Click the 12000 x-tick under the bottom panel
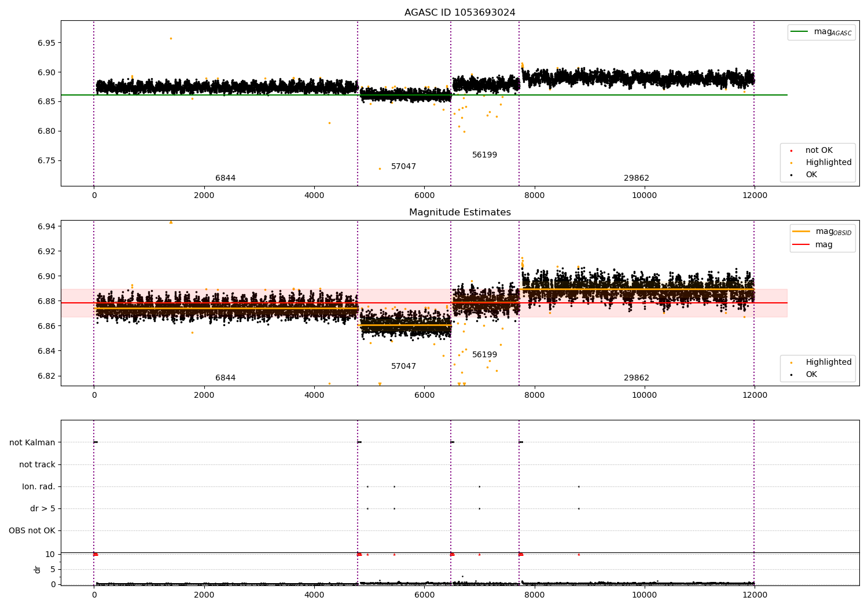Image resolution: width=868 pixels, height=608 pixels. tap(755, 595)
